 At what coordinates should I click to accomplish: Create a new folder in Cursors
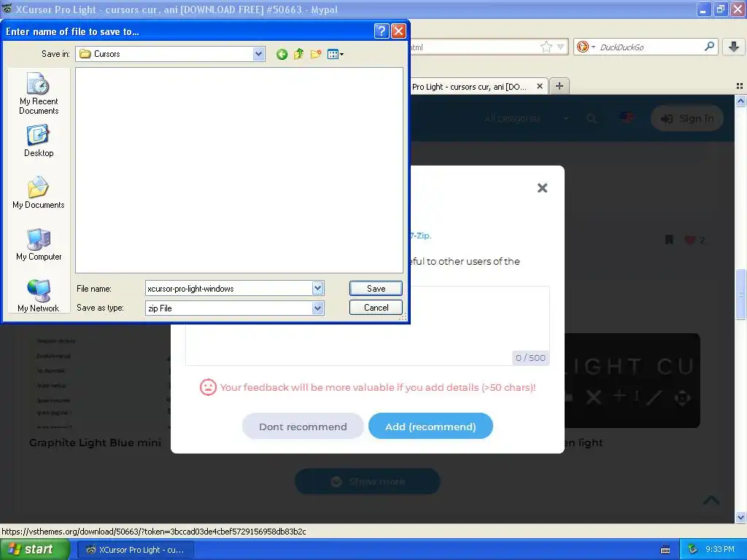click(316, 54)
